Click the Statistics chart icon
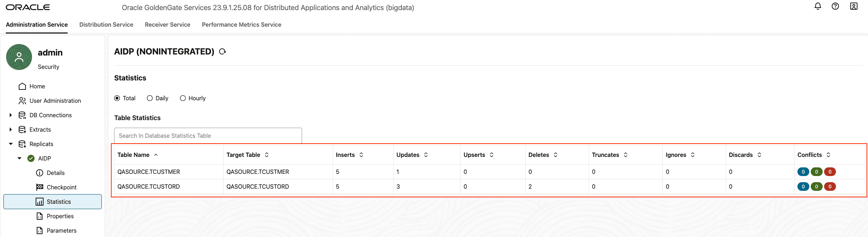This screenshot has width=868, height=237. tap(40, 202)
